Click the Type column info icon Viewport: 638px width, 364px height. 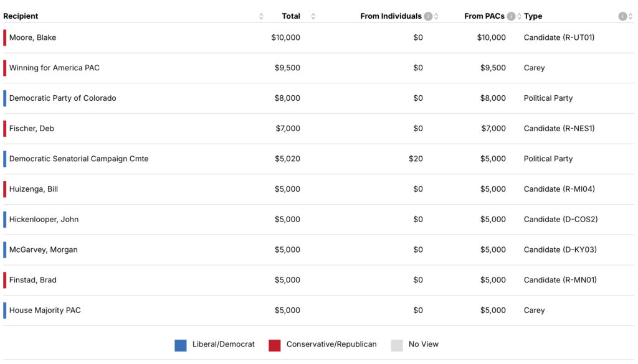622,16
